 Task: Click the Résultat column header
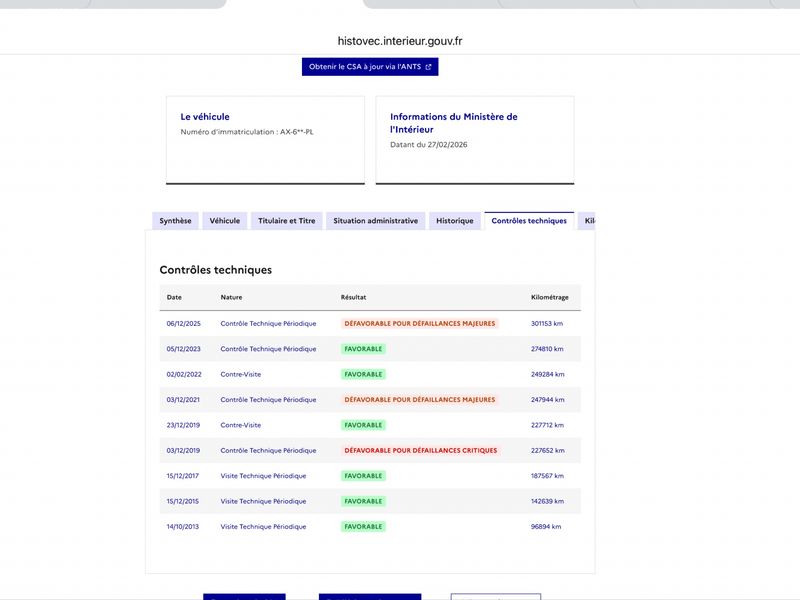tap(353, 297)
